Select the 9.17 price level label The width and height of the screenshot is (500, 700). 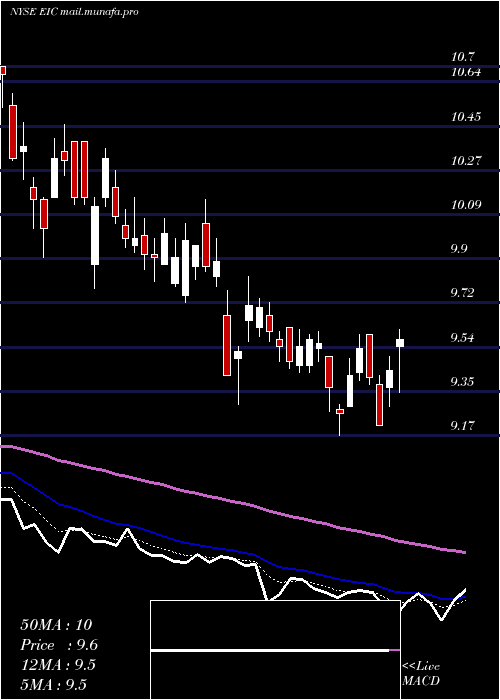tap(463, 425)
